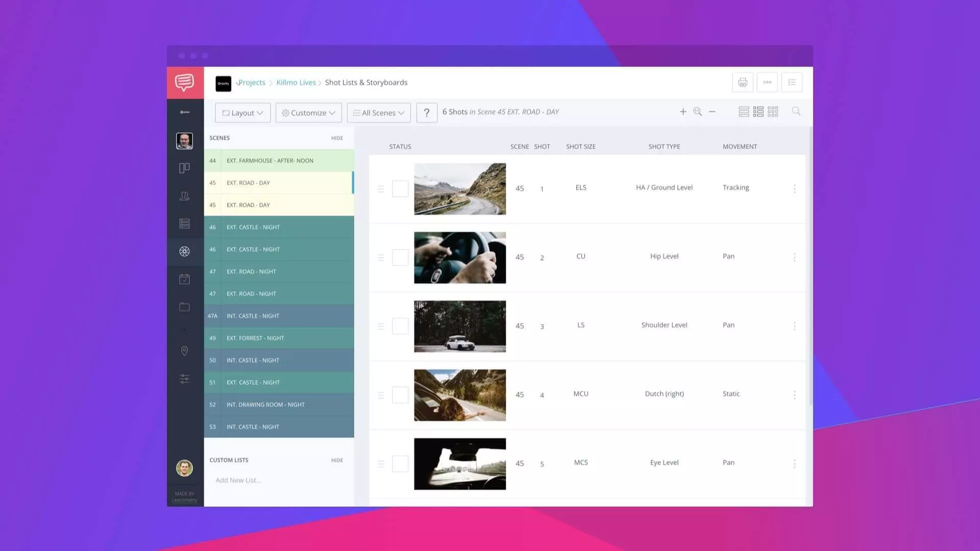
Task: Check status box for shot 3
Action: pyautogui.click(x=400, y=326)
